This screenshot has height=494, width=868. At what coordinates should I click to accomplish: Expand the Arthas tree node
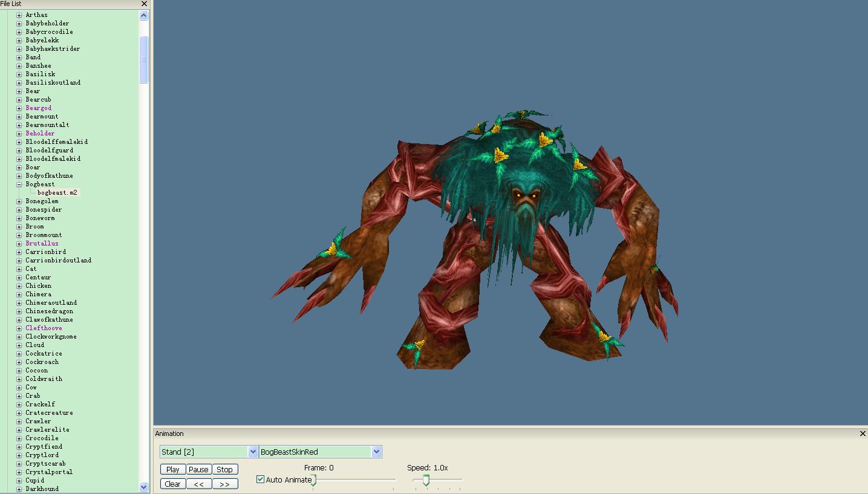pos(19,15)
